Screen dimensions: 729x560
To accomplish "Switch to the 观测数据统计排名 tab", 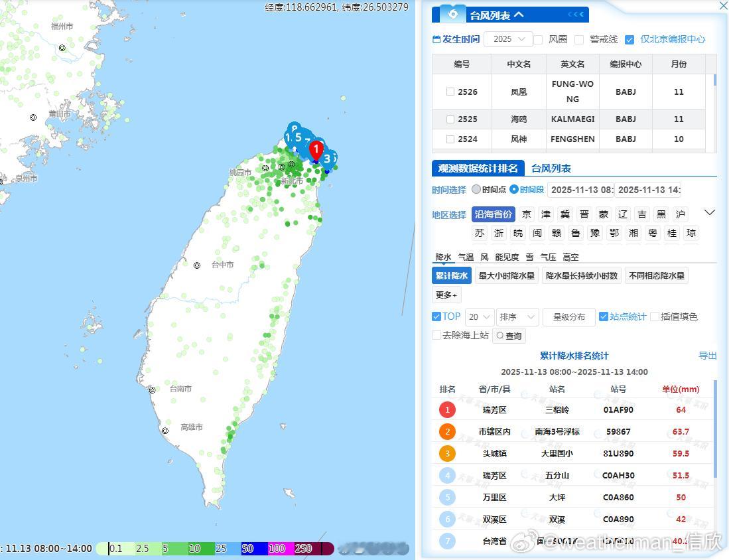I will (x=478, y=169).
